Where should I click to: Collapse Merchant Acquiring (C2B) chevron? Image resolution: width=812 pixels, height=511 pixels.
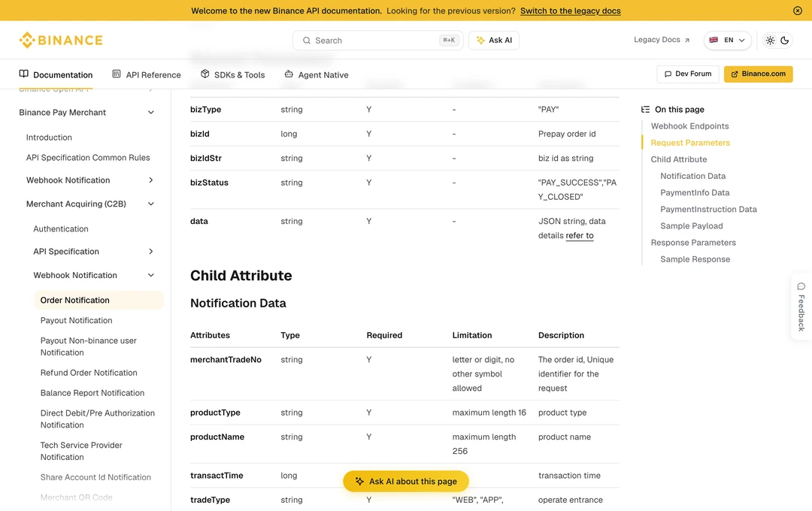pyautogui.click(x=150, y=204)
